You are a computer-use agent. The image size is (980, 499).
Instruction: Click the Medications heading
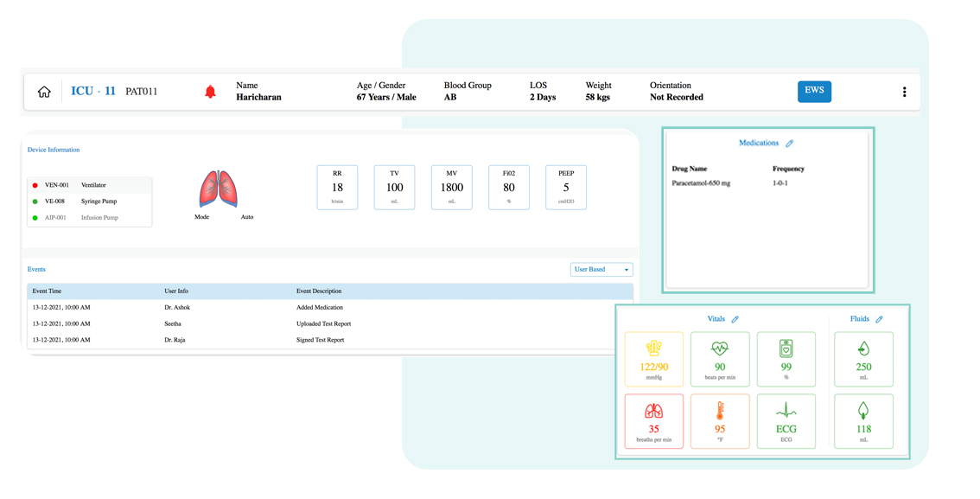pos(759,144)
